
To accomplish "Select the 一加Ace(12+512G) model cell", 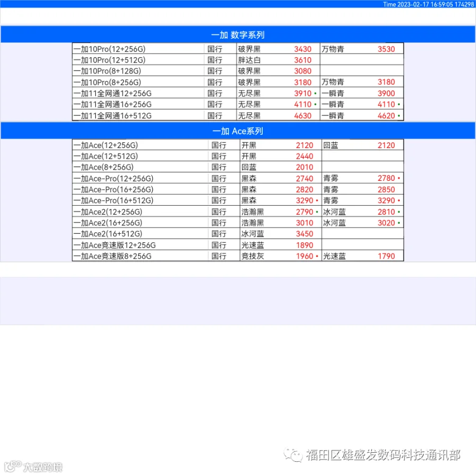I will (x=140, y=156).
